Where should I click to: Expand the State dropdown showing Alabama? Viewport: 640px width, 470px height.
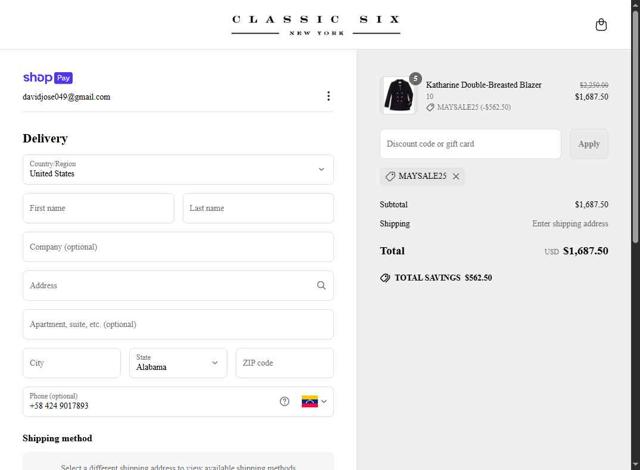(x=178, y=363)
